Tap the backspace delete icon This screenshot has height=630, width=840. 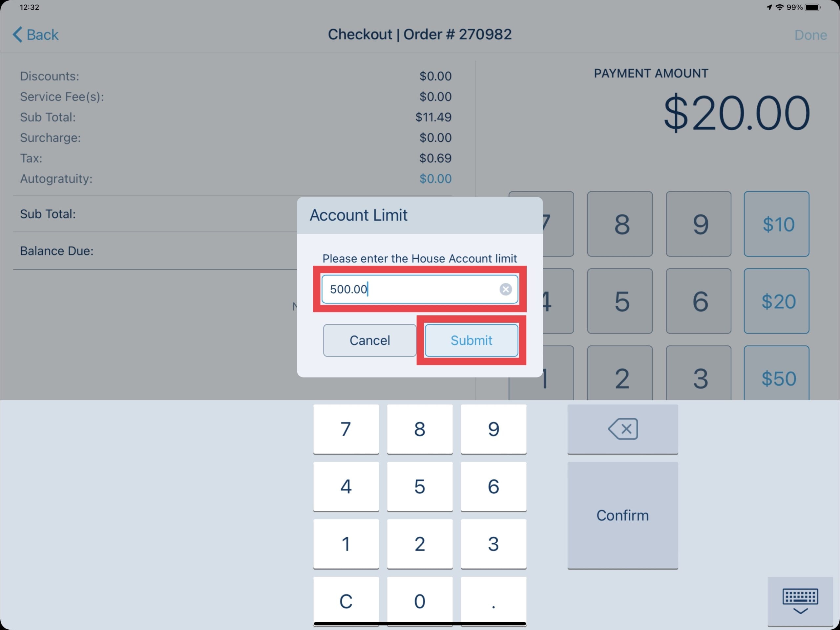(622, 429)
